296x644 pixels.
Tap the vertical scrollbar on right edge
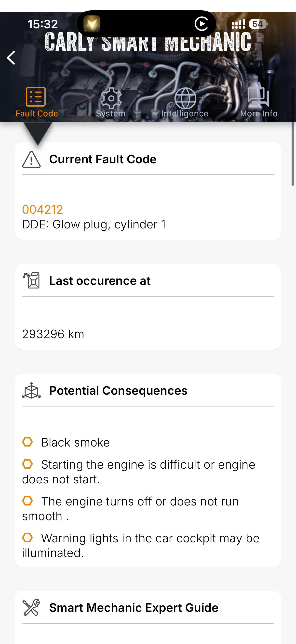[x=293, y=138]
